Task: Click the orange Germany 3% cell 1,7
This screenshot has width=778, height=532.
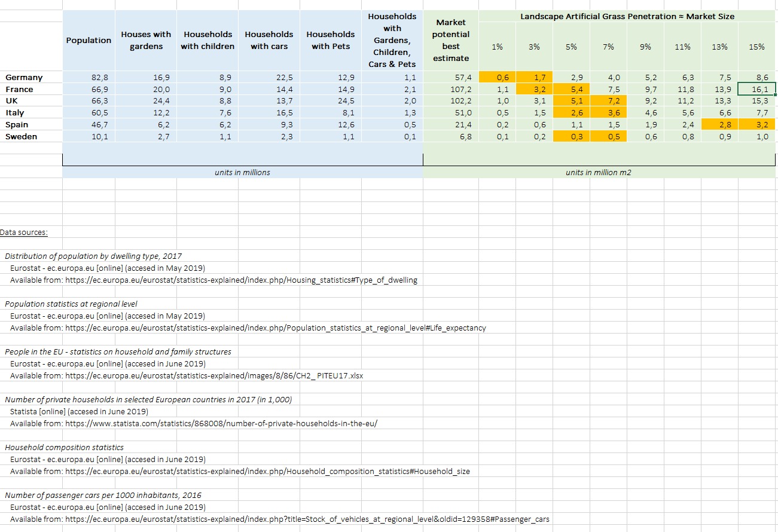Action: coord(534,77)
